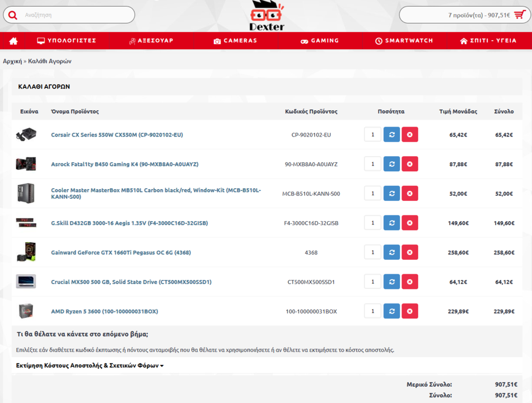The height and width of the screenshot is (403, 532).
Task: Open the G.Skill RAM thumbnail
Action: pyautogui.click(x=26, y=223)
